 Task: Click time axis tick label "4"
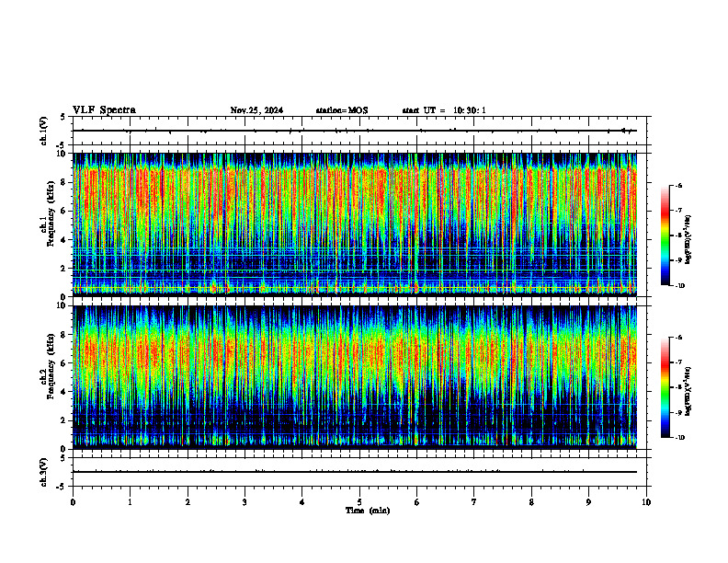(x=302, y=502)
